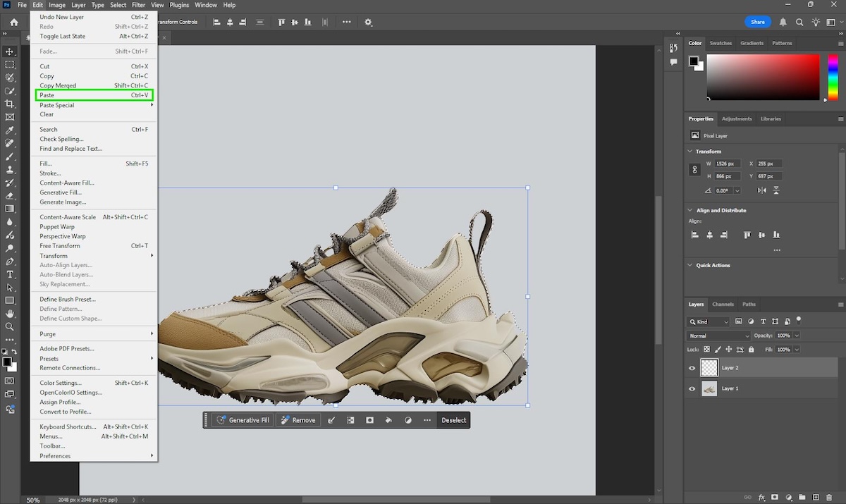
Task: Collapse the Quick Actions section
Action: (691, 265)
